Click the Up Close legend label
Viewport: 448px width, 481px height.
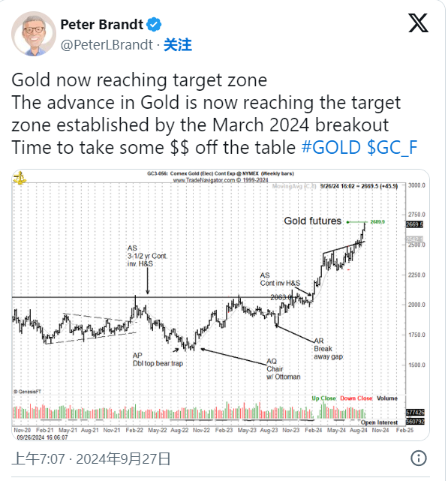click(323, 398)
